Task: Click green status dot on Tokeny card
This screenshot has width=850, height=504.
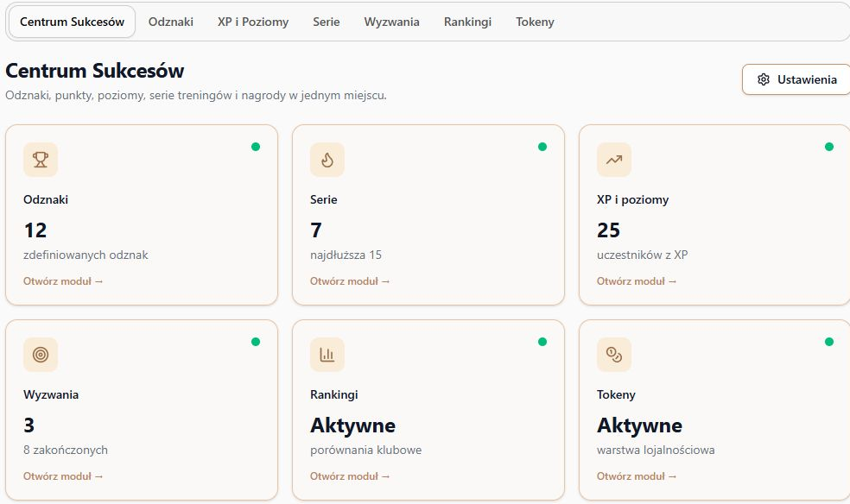Action: coord(829,342)
